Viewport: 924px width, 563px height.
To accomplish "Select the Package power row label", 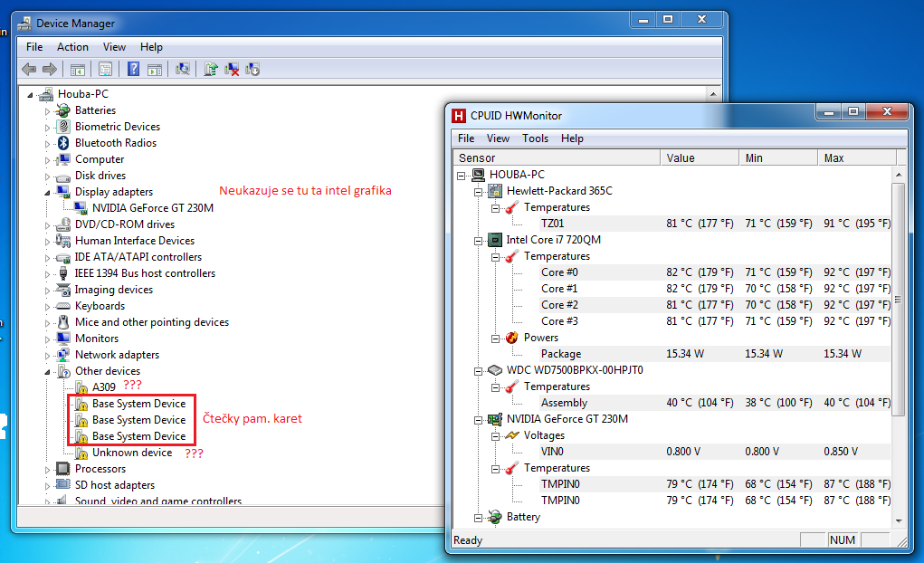I will click(x=561, y=354).
